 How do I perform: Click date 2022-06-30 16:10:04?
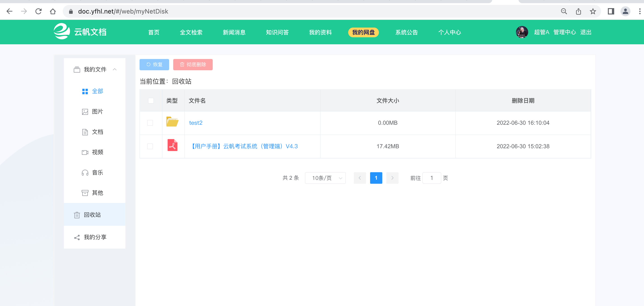point(523,123)
